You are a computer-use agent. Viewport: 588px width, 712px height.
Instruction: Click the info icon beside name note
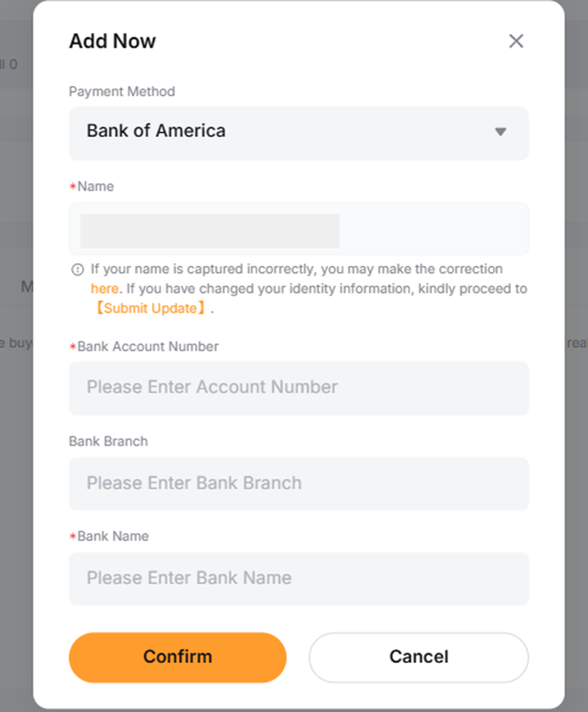pos(78,270)
